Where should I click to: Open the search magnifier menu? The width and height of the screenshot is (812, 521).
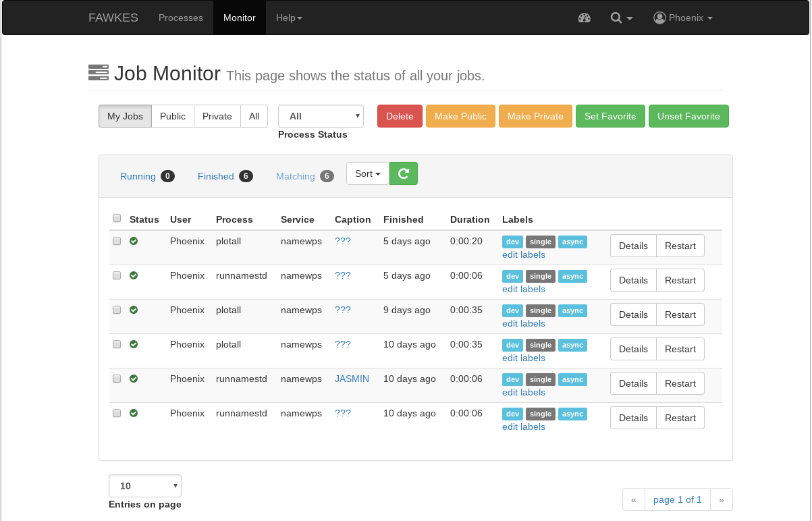click(x=621, y=18)
